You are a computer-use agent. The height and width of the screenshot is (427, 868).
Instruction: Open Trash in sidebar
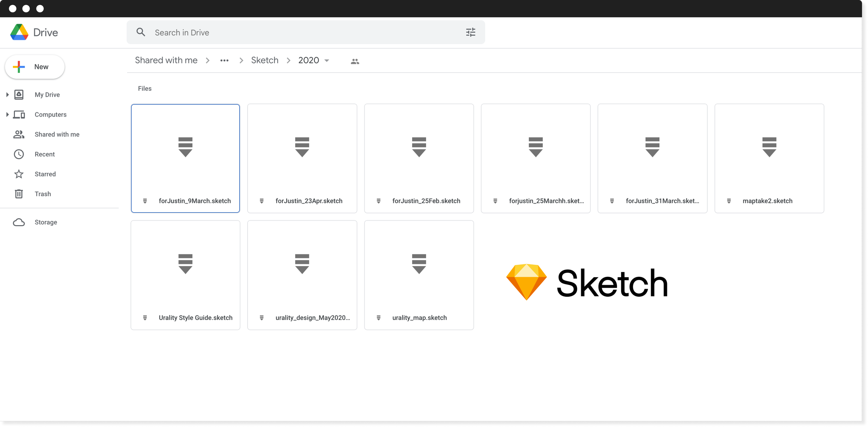43,194
